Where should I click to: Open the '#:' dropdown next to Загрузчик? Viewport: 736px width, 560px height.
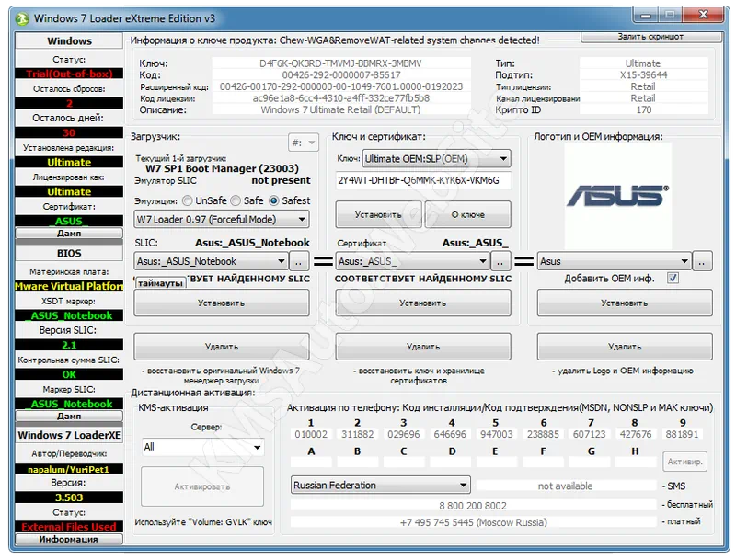coord(304,143)
